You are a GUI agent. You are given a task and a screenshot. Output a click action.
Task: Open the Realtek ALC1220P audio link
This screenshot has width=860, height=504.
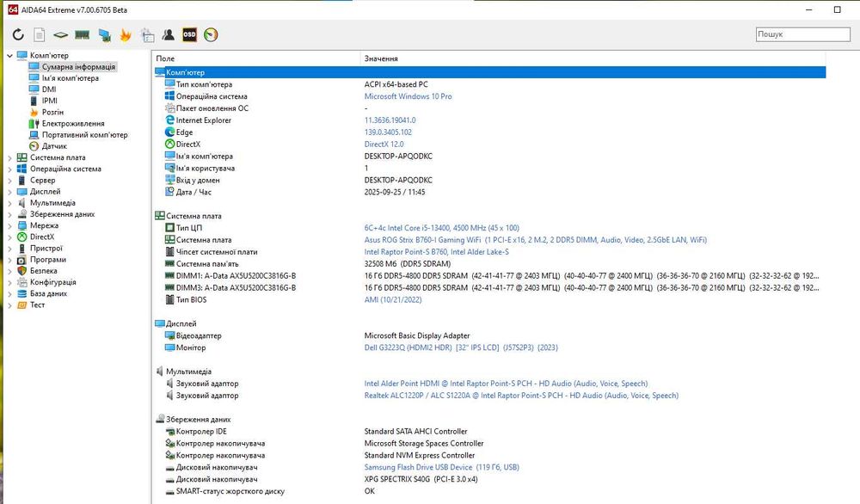521,396
